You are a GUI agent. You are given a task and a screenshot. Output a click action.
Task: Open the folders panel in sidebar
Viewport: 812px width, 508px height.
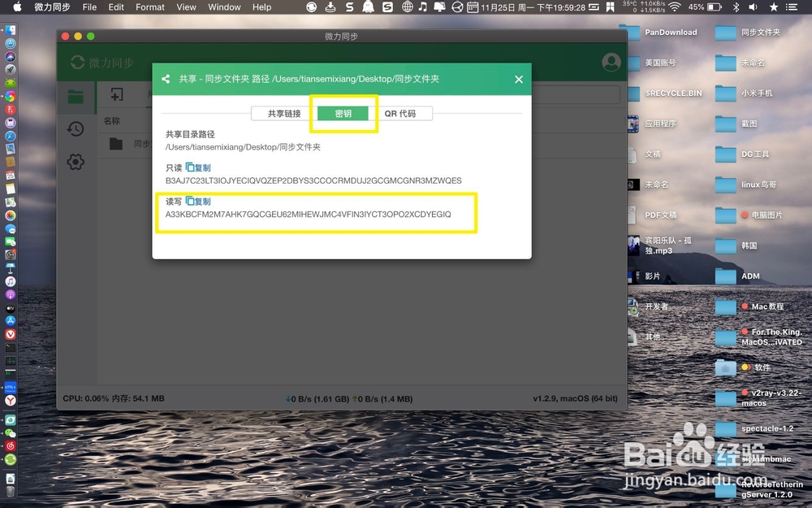point(76,97)
